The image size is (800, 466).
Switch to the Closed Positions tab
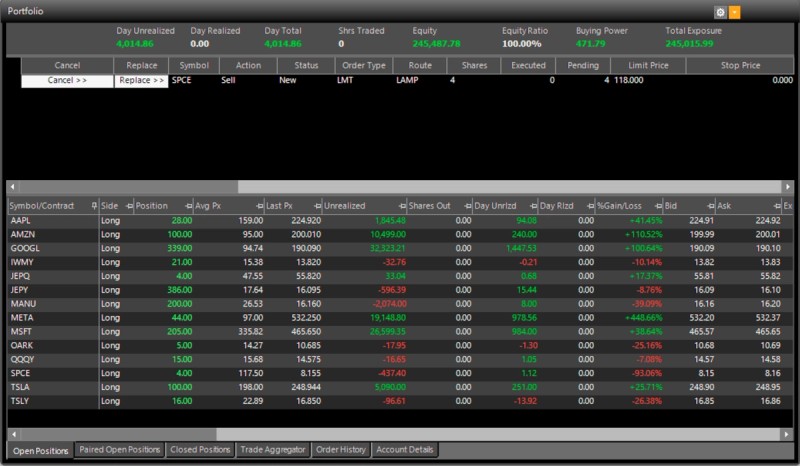click(200, 450)
